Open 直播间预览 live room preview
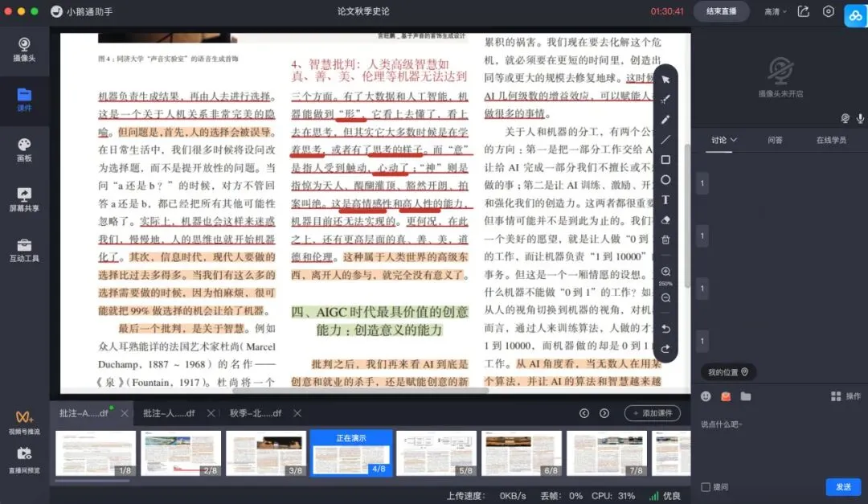The image size is (868, 504). (x=24, y=461)
